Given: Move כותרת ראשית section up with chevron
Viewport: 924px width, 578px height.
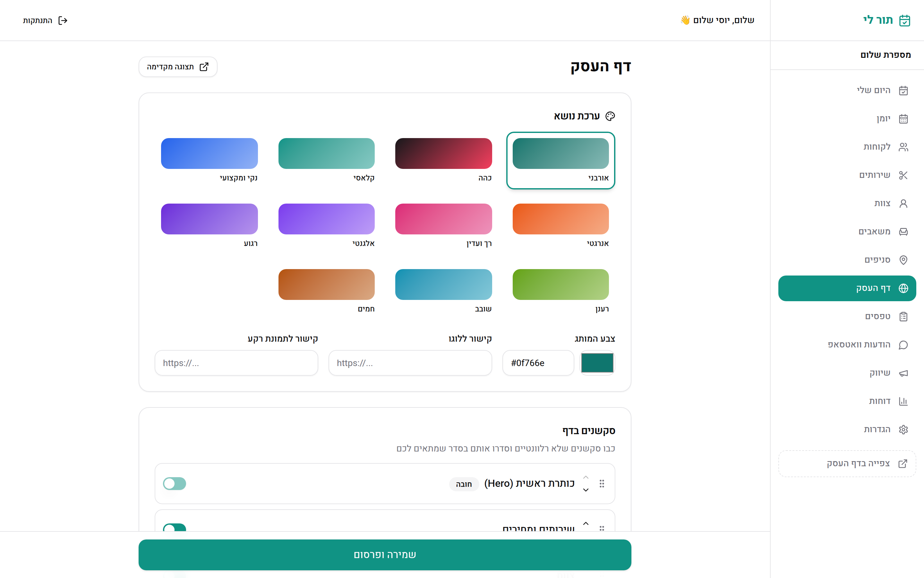Looking at the screenshot, I should click(x=586, y=477).
